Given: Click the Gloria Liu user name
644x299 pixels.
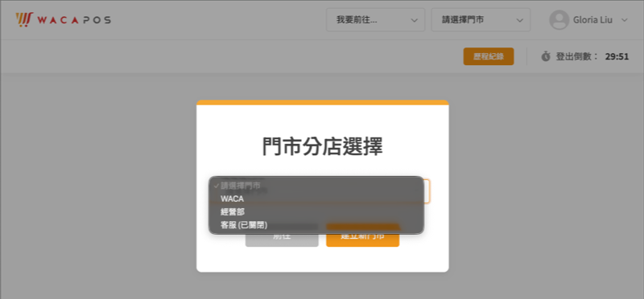Looking at the screenshot, I should click(x=592, y=19).
